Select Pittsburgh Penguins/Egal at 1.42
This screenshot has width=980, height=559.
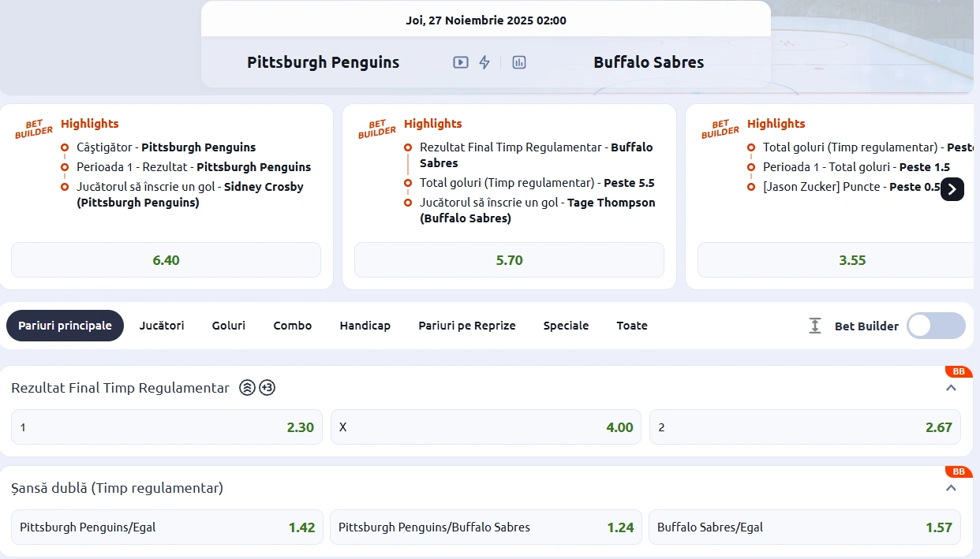coord(167,527)
